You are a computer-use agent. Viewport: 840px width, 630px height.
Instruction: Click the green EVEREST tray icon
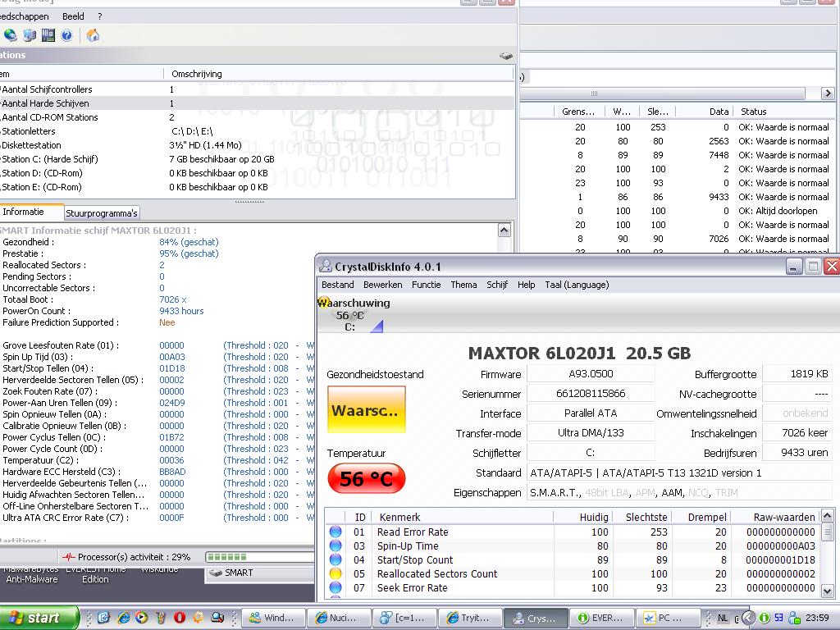point(765,618)
